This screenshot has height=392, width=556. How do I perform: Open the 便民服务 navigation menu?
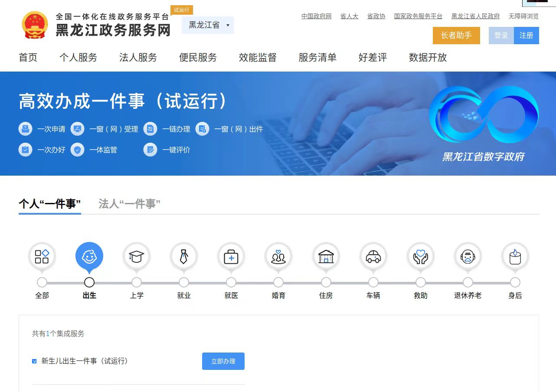tap(198, 58)
